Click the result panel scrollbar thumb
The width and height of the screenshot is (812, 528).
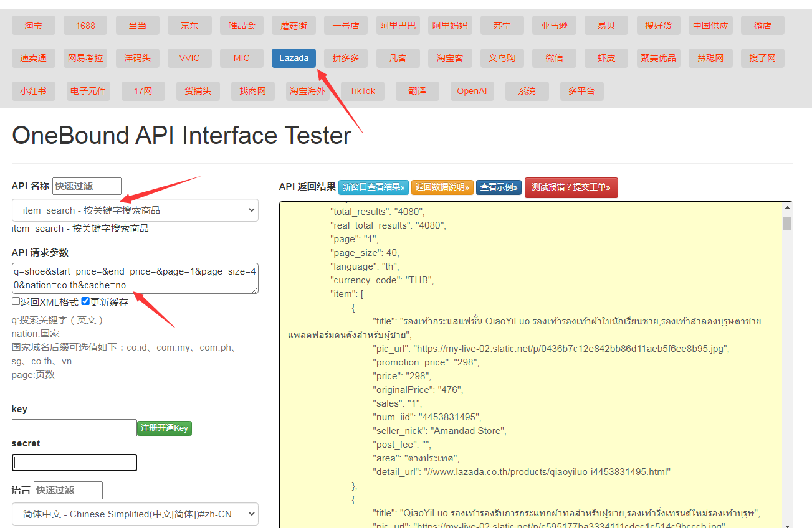[x=787, y=223]
